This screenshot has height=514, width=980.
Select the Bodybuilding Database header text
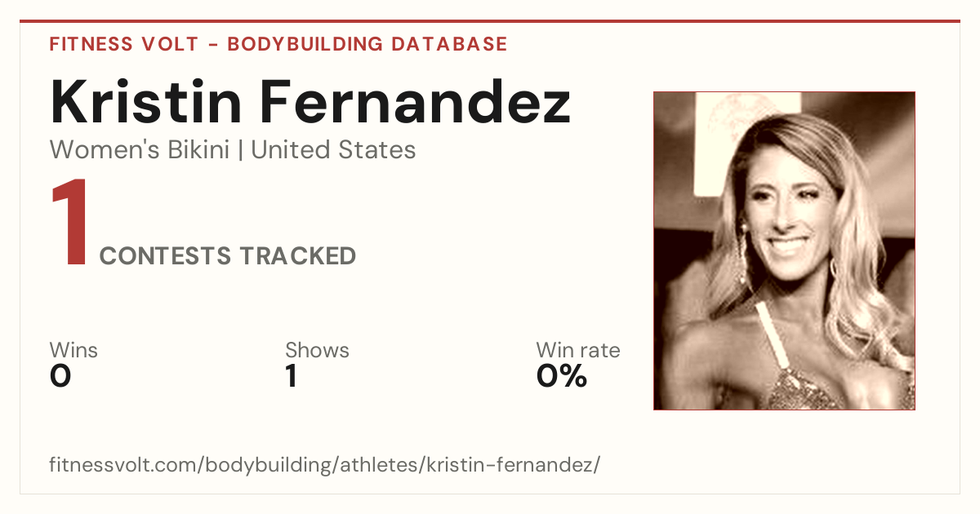tap(367, 44)
